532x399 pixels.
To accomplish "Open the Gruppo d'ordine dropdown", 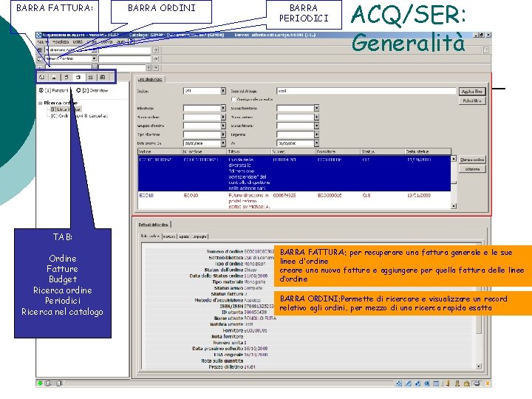I will pyautogui.click(x=223, y=126).
